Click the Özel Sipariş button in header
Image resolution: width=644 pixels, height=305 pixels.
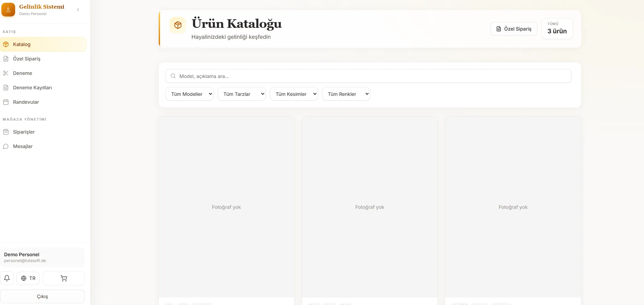(x=514, y=29)
